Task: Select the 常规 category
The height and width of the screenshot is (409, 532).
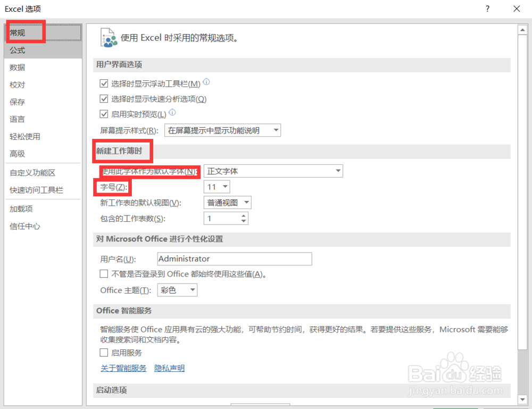Action: coord(43,33)
